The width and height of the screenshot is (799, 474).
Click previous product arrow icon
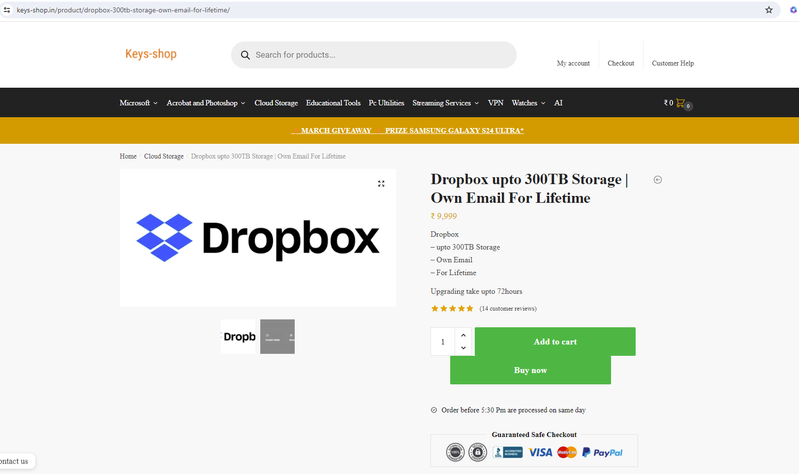coord(658,180)
